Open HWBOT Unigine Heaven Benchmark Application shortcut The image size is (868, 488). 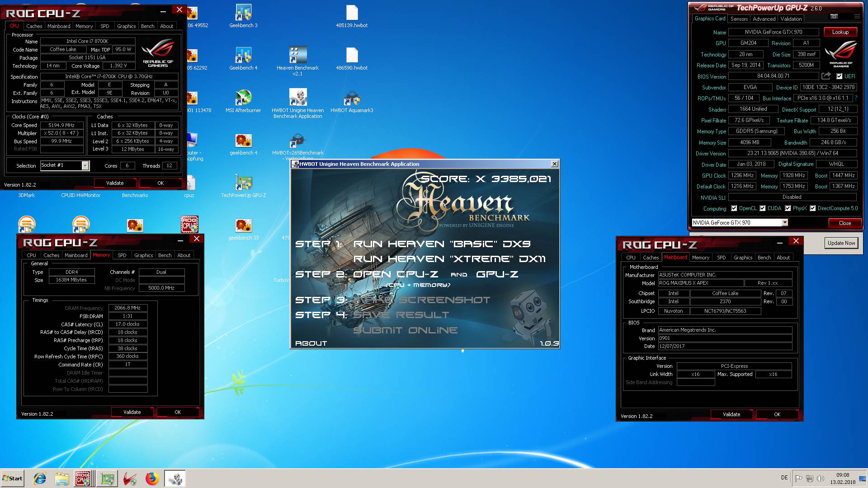pyautogui.click(x=297, y=103)
